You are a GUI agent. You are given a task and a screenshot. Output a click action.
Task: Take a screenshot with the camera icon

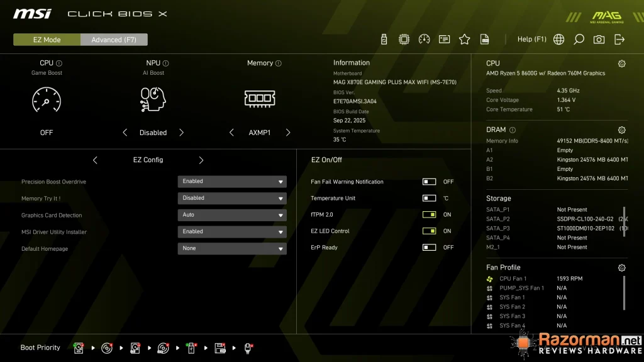pyautogui.click(x=599, y=40)
